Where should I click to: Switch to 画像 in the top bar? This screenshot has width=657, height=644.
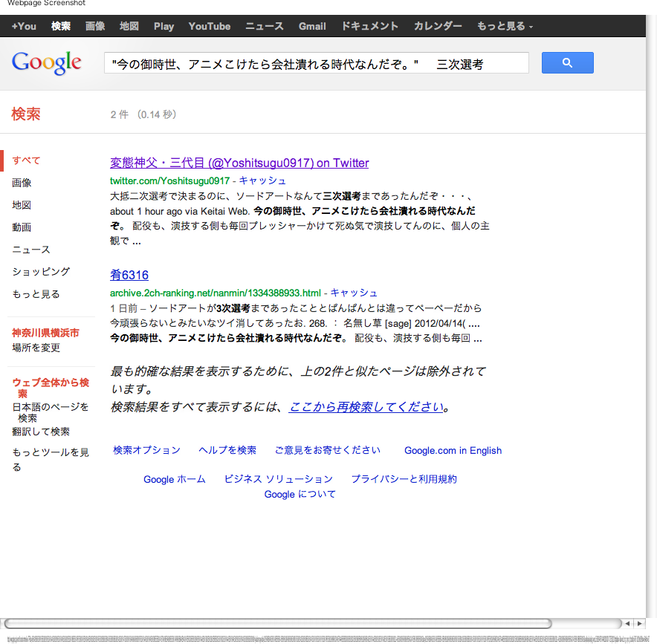(x=95, y=27)
